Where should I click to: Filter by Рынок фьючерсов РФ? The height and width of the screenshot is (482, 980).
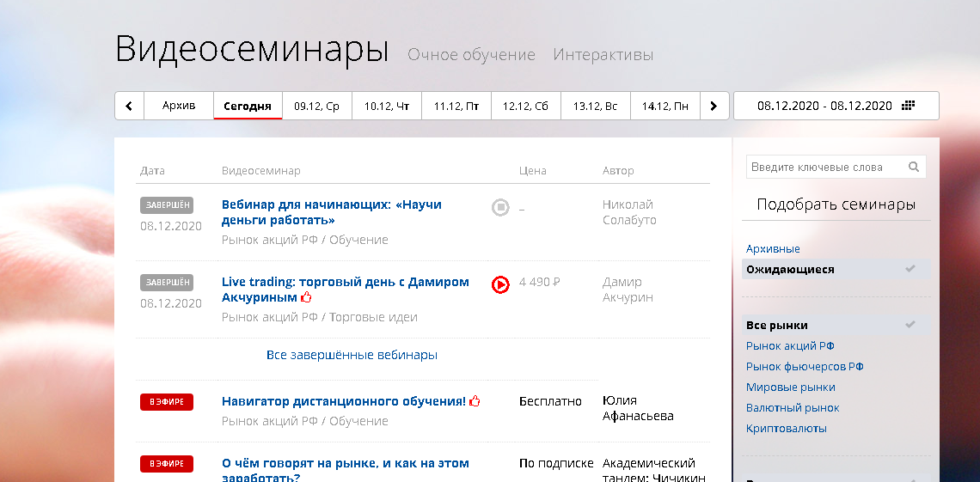[x=805, y=367]
